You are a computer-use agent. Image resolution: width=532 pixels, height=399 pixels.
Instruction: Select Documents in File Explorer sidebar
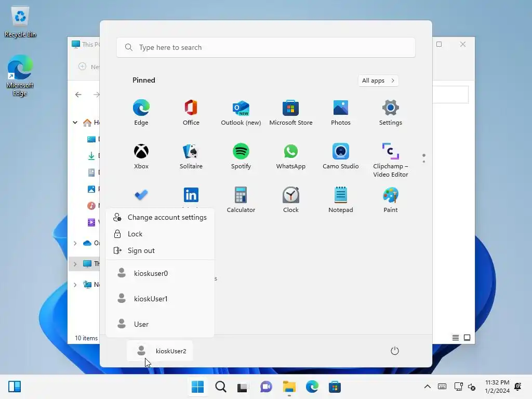pos(93,172)
